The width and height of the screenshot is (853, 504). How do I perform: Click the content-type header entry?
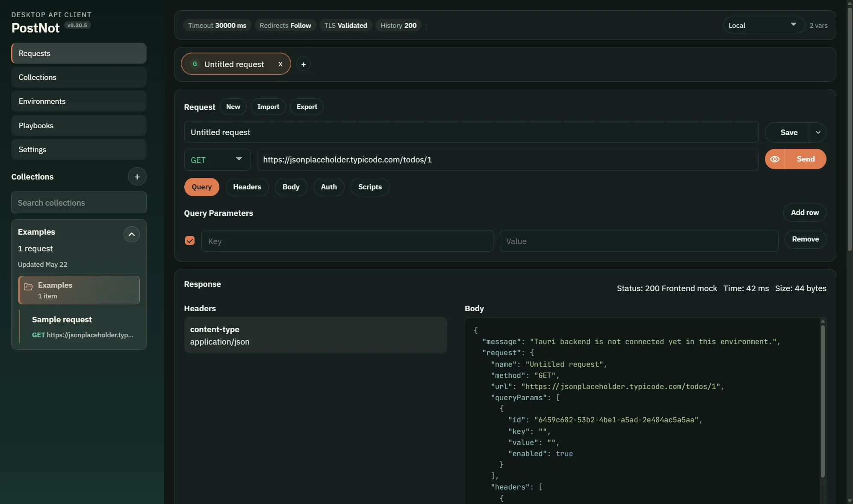tap(316, 335)
